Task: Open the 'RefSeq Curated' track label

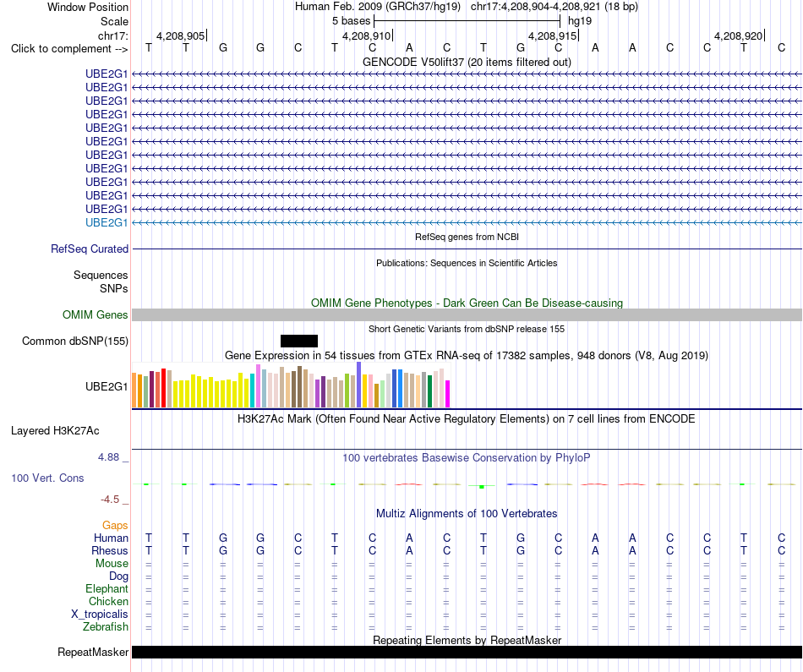Action: (90, 249)
